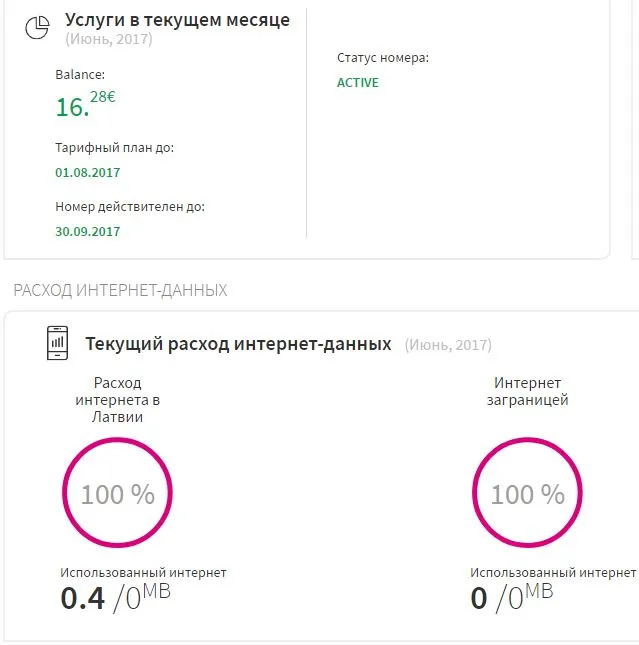
Task: Click the Расход интернета в Латвии label
Action: [x=117, y=400]
